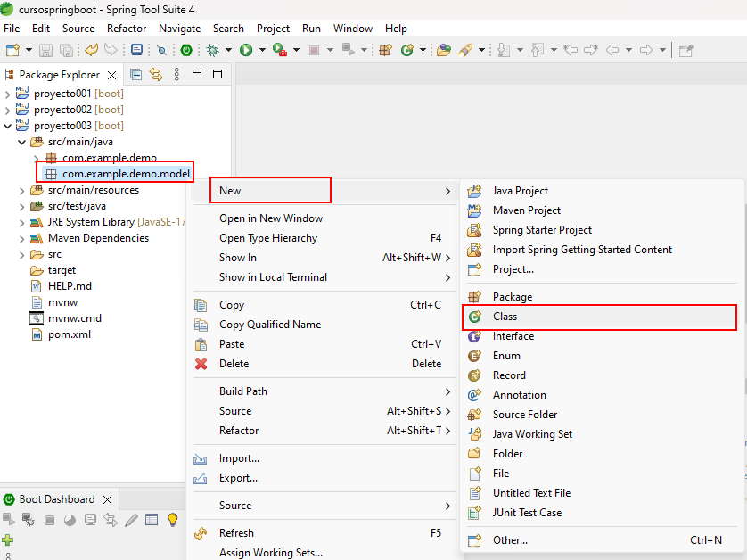Image resolution: width=747 pixels, height=560 pixels.
Task: Open dropdown arrow next to Search flashlight icon
Action: pyautogui.click(x=481, y=50)
